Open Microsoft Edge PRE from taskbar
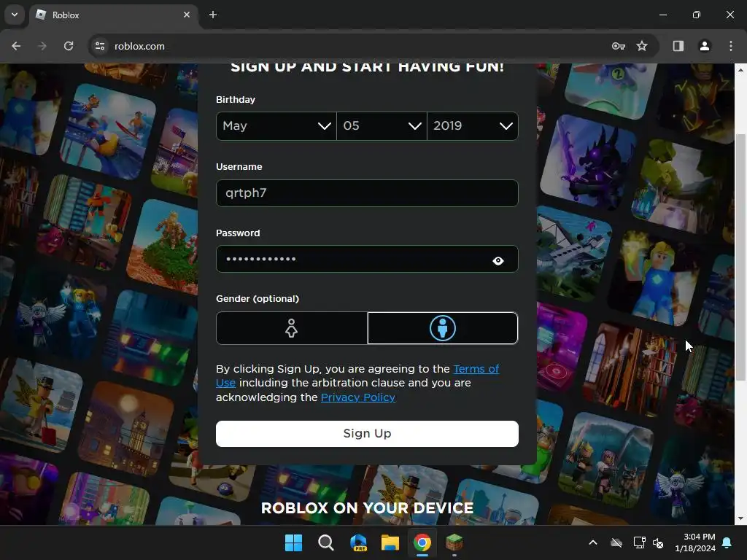Image resolution: width=747 pixels, height=560 pixels. point(358,542)
